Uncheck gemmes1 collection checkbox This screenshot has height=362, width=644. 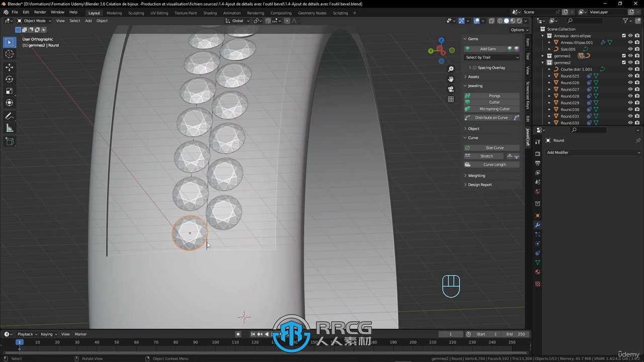point(624,56)
